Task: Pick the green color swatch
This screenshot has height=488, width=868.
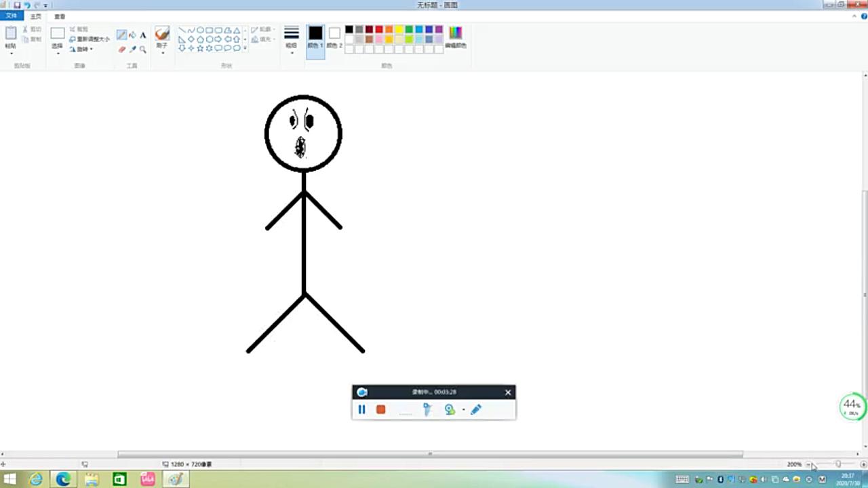Action: click(x=409, y=29)
